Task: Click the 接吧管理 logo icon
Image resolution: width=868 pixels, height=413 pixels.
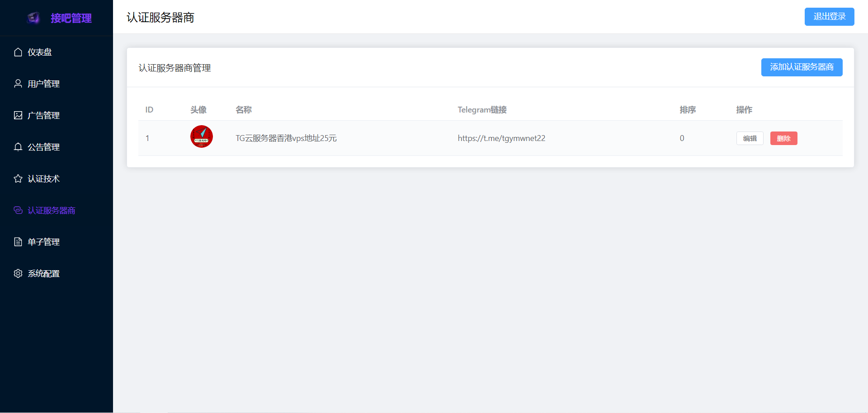Action: tap(33, 18)
